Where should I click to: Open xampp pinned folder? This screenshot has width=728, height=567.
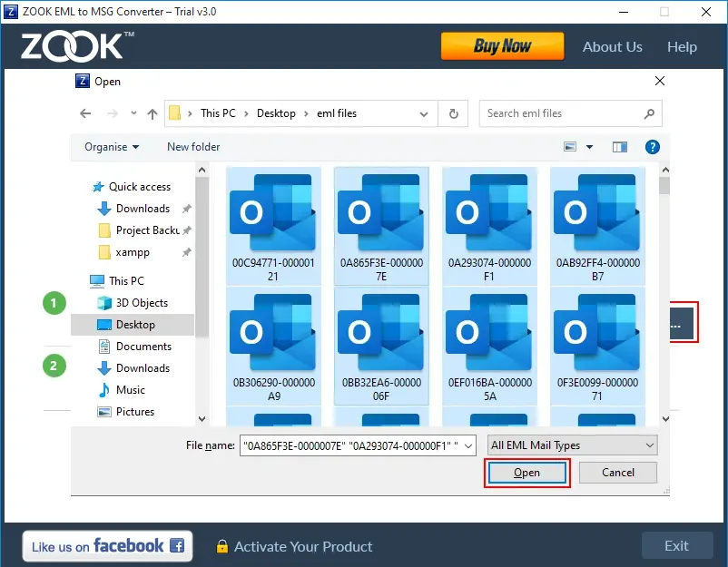124,252
